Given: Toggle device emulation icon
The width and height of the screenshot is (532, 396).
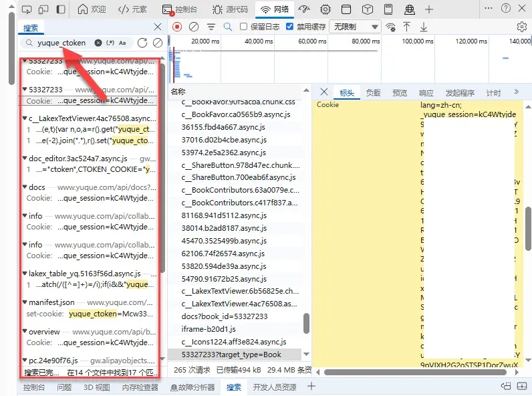Looking at the screenshot, I should 43,9.
